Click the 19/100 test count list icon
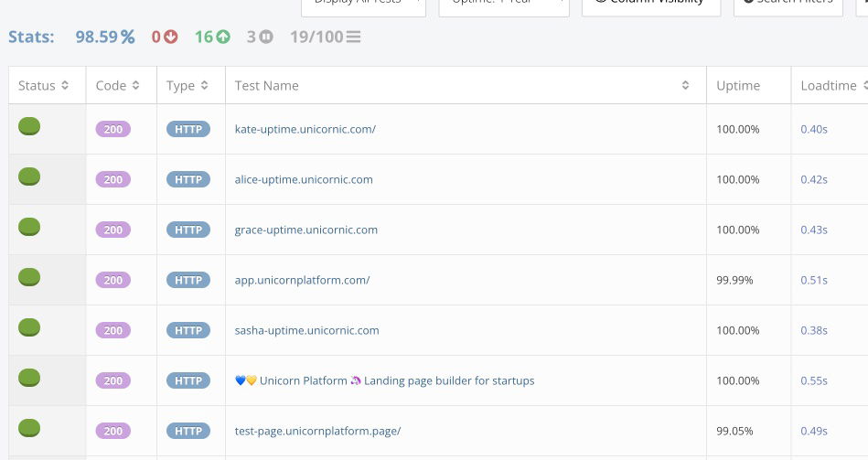The height and width of the screenshot is (460, 868). tap(352, 37)
